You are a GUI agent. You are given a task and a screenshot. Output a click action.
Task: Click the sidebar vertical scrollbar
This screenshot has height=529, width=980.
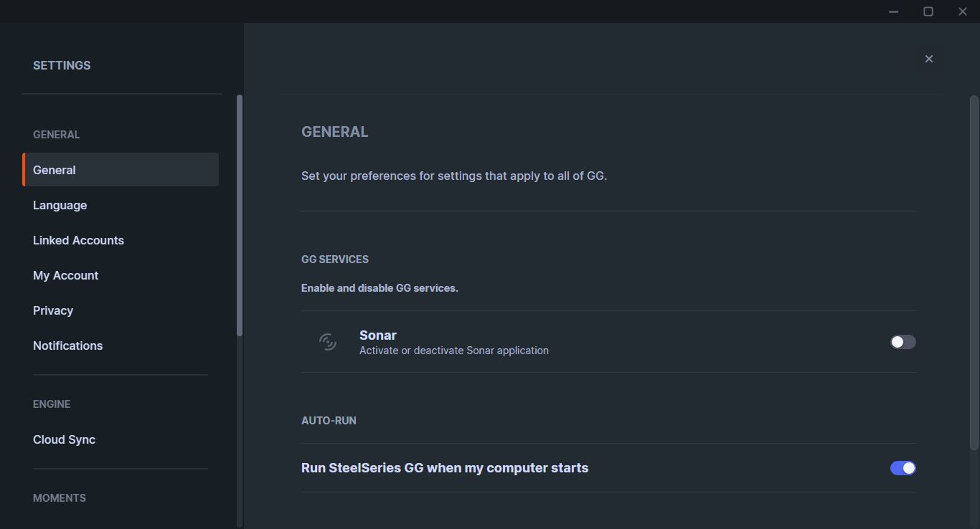point(240,215)
